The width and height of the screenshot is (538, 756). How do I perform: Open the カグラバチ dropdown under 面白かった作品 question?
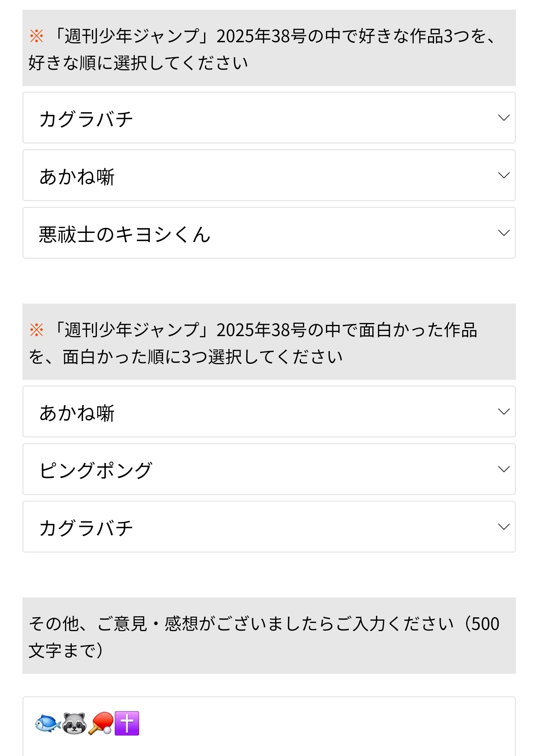268,527
